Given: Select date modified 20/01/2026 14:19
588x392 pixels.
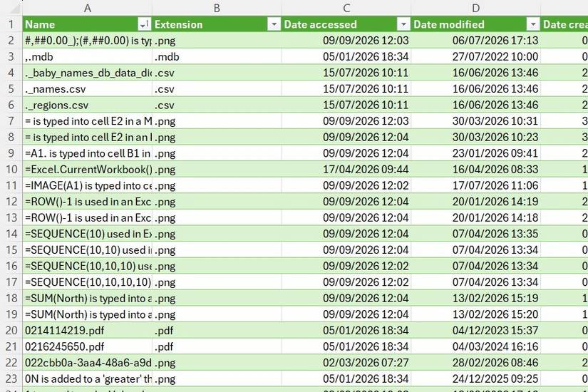Looking at the screenshot, I should (475, 202).
